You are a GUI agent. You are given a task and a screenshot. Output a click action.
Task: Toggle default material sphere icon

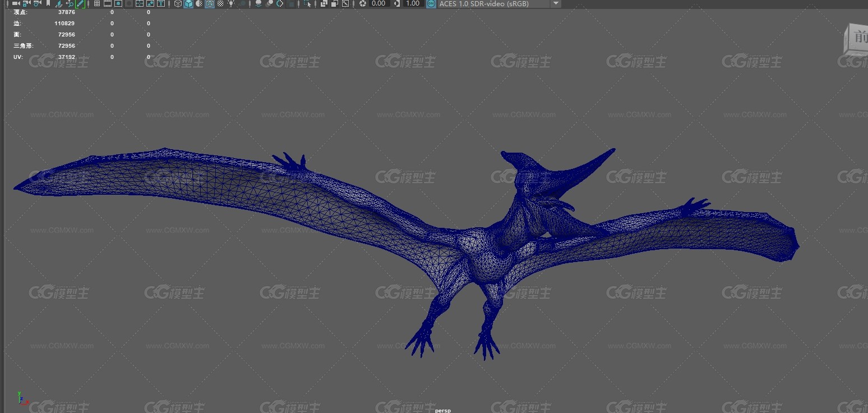pos(199,3)
